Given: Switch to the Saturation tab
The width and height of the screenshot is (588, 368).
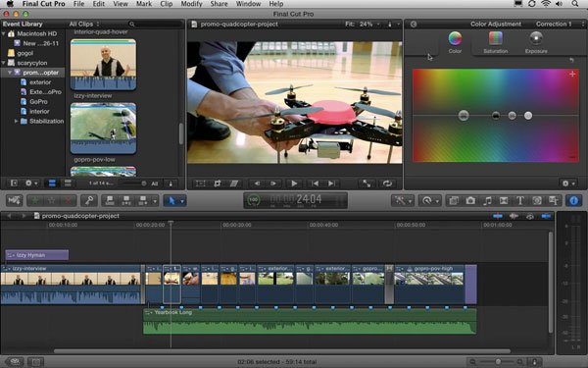Looking at the screenshot, I should click(495, 42).
